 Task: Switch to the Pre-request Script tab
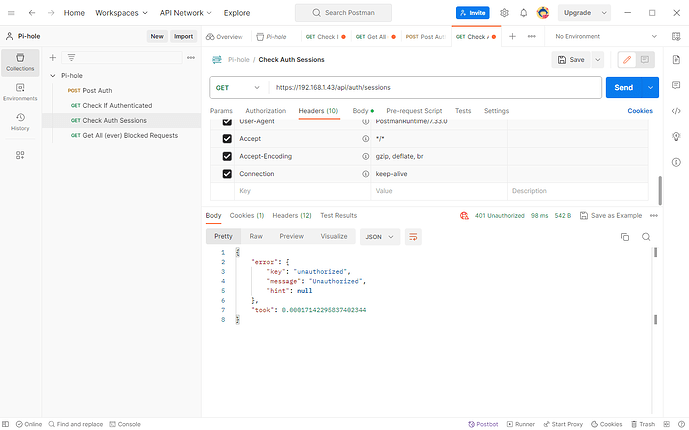point(414,111)
